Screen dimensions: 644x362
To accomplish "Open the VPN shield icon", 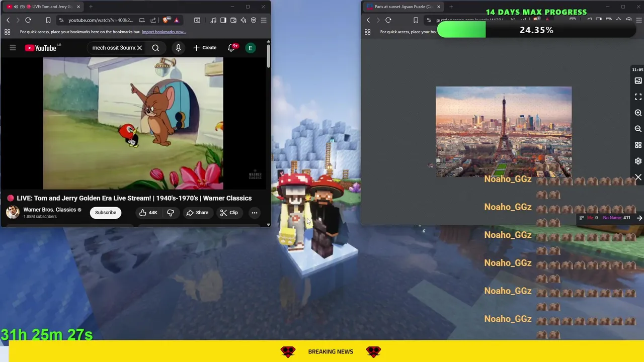I will click(254, 20).
